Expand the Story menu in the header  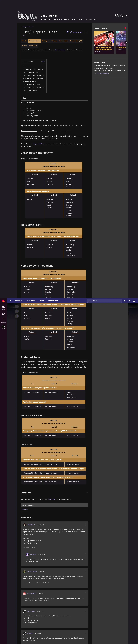point(80,20)
